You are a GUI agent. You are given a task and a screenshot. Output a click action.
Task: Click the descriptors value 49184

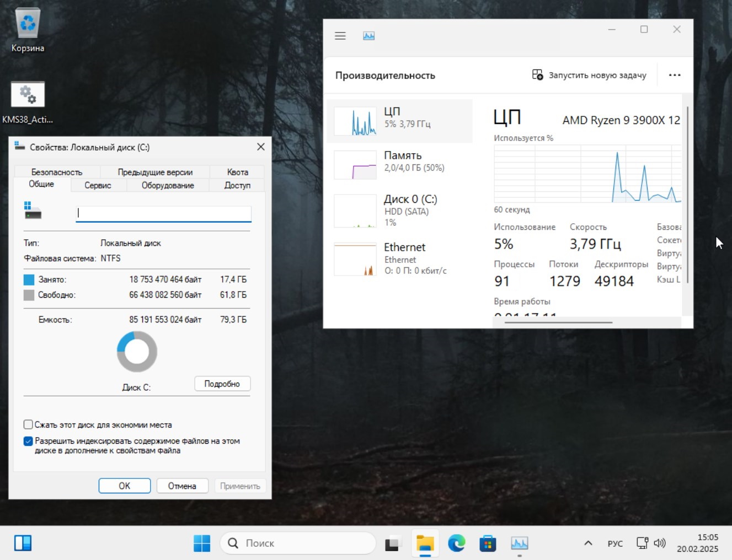click(x=614, y=281)
